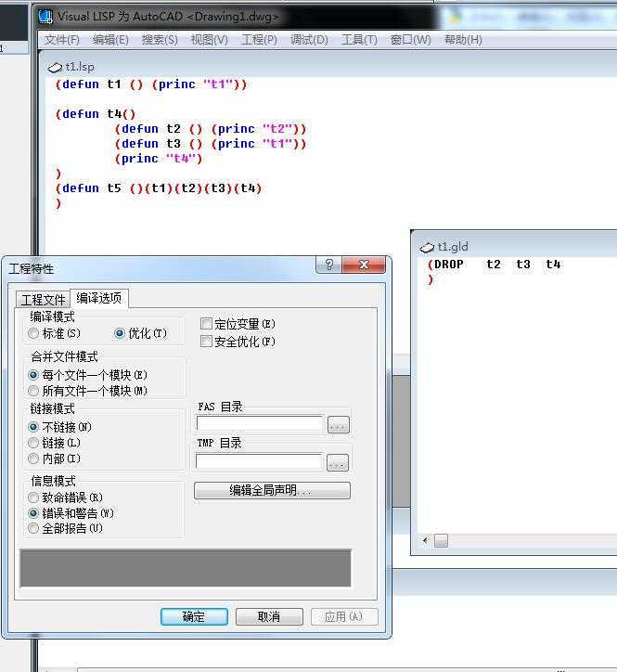The image size is (617, 672).
Task: Open the 窗口(W) menu
Action: point(410,40)
